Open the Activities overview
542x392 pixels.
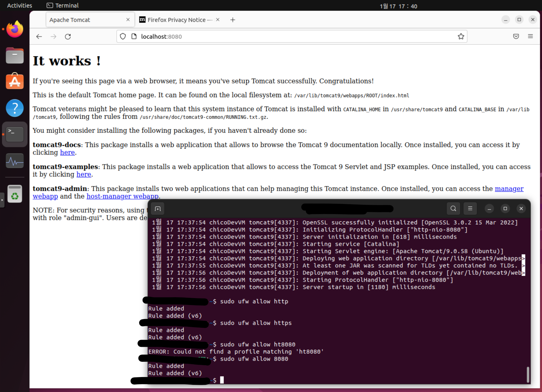click(x=19, y=5)
